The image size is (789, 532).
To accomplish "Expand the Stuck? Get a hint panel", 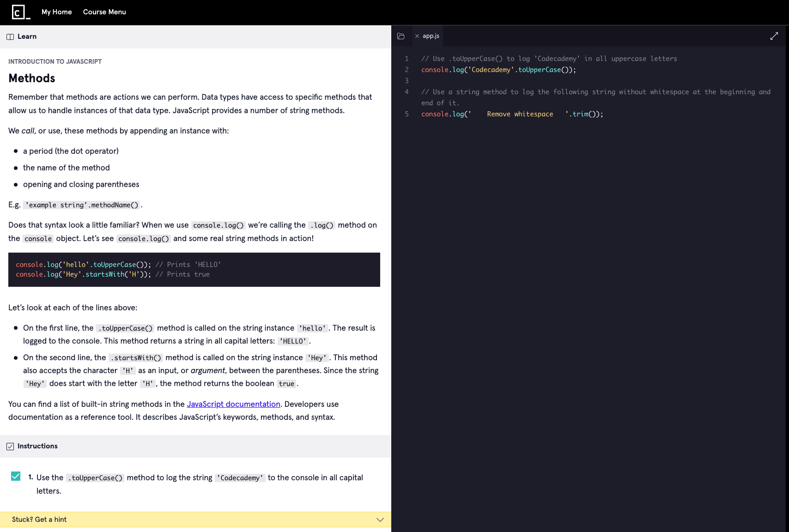I will point(195,520).
